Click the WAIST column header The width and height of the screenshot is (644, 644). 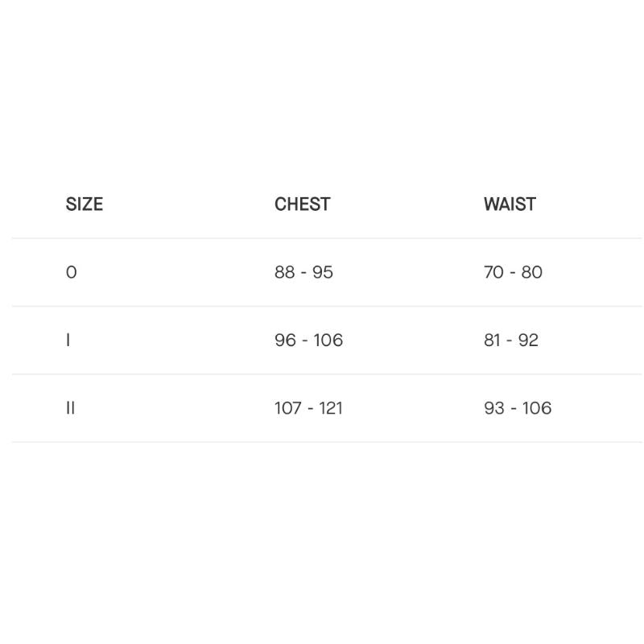(x=510, y=204)
